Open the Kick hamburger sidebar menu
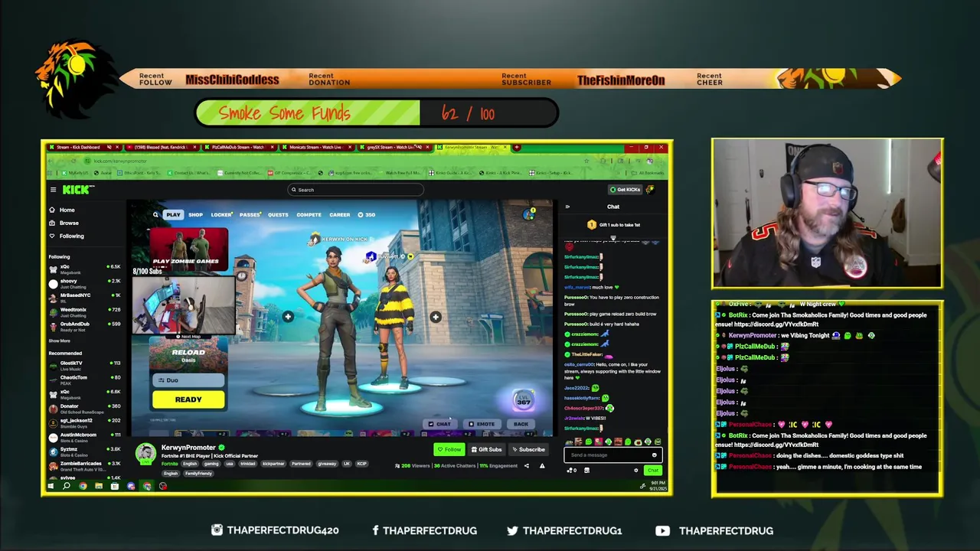Screen dimensions: 980x551 pyautogui.click(x=53, y=190)
